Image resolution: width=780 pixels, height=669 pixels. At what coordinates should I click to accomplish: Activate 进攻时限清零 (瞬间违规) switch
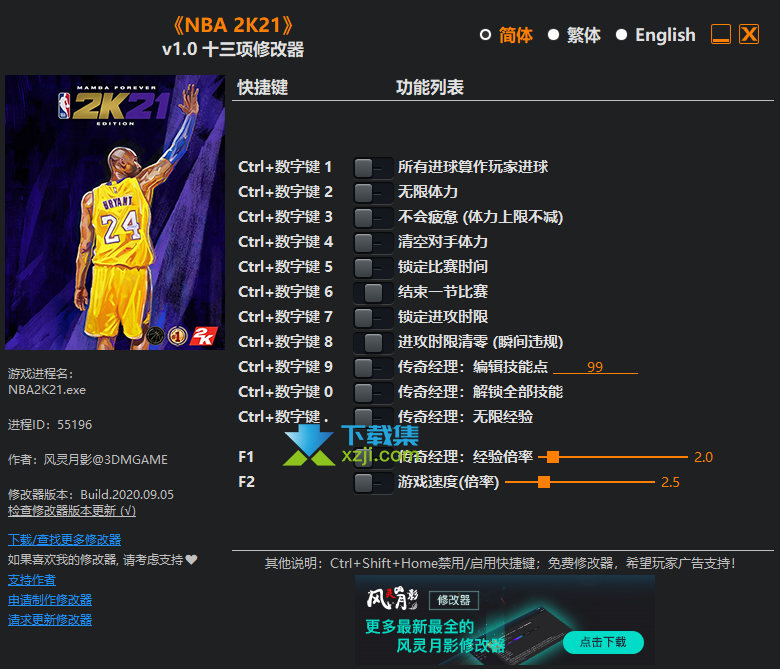tap(373, 342)
